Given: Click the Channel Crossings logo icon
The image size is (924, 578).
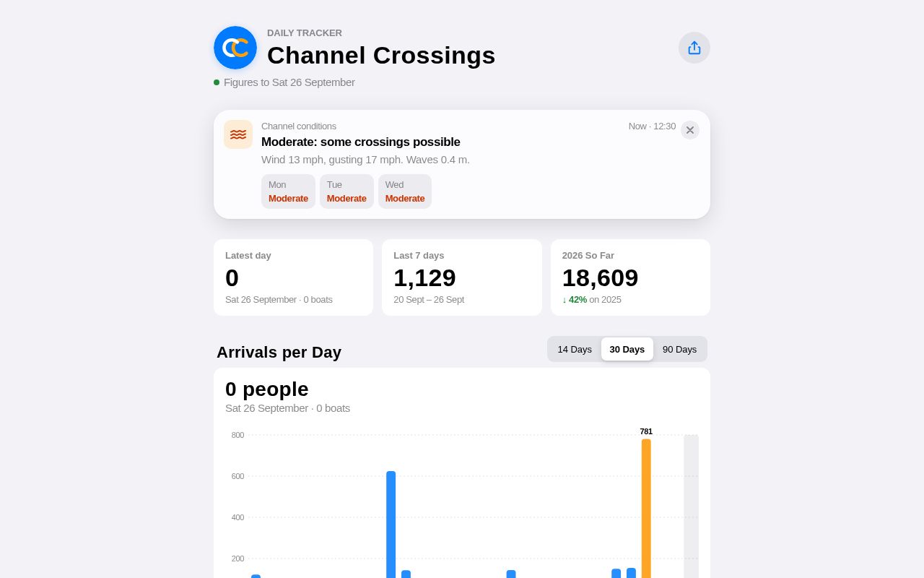Looking at the screenshot, I should [x=235, y=48].
